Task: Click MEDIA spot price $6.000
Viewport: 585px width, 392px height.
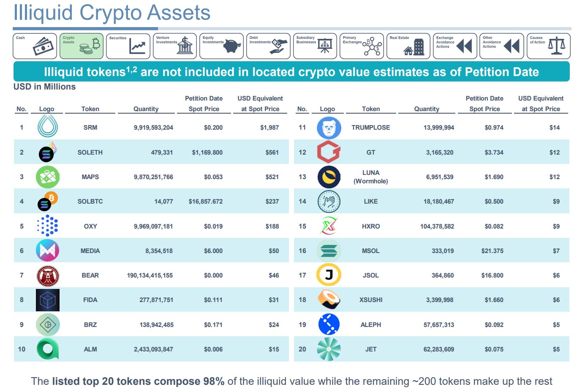Action: point(213,251)
